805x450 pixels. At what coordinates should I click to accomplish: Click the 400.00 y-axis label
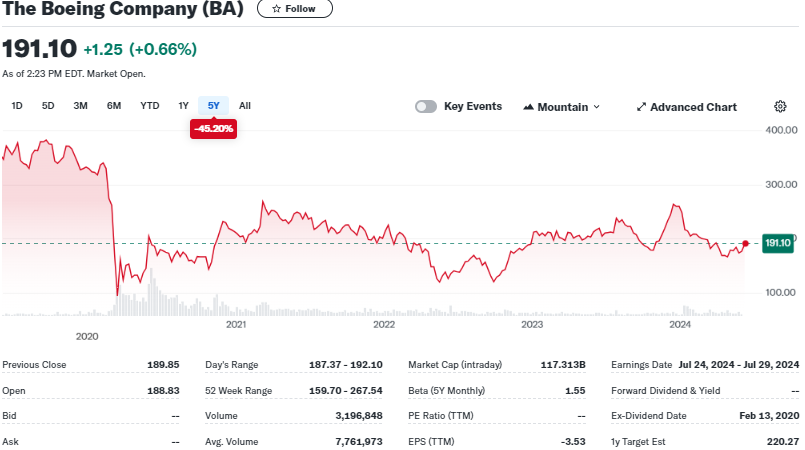tap(781, 130)
